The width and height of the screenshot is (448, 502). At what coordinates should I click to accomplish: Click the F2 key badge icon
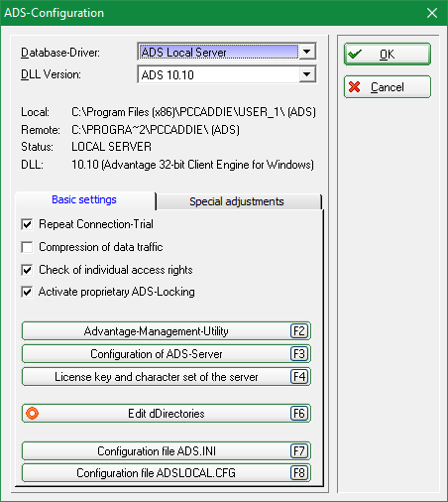299,331
